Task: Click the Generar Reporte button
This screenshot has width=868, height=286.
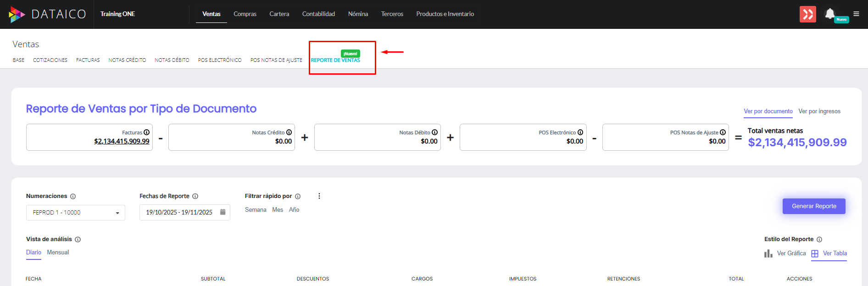Action: [x=813, y=206]
